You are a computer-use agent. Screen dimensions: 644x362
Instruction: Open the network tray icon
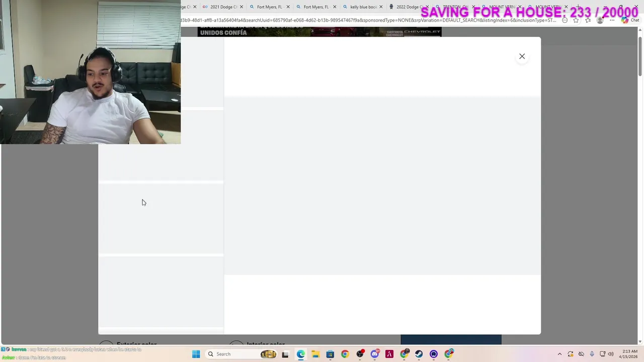pyautogui.click(x=602, y=354)
